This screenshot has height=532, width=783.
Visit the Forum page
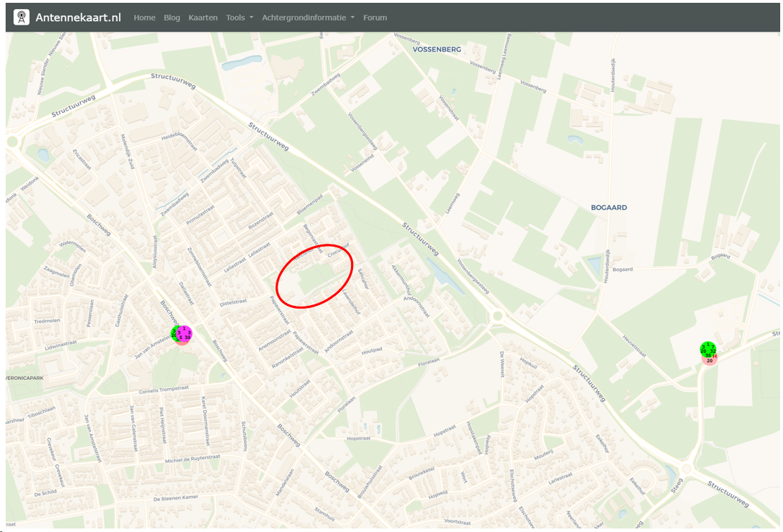tap(375, 18)
